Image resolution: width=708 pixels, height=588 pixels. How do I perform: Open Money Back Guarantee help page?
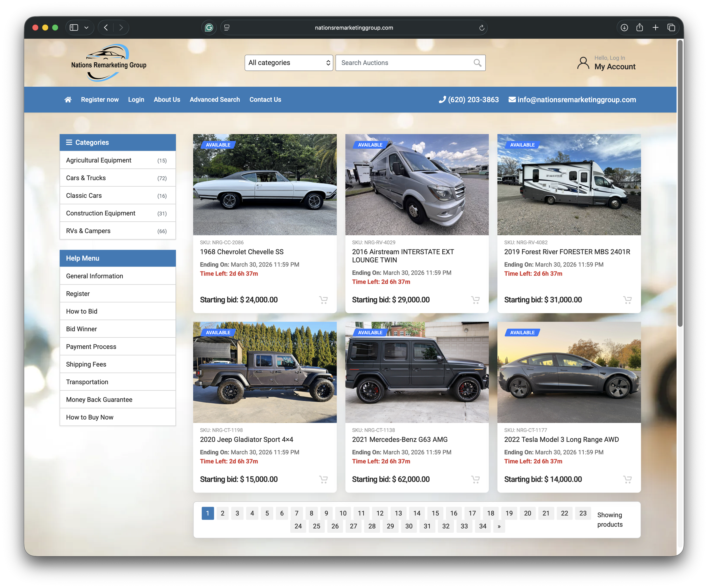click(118, 400)
